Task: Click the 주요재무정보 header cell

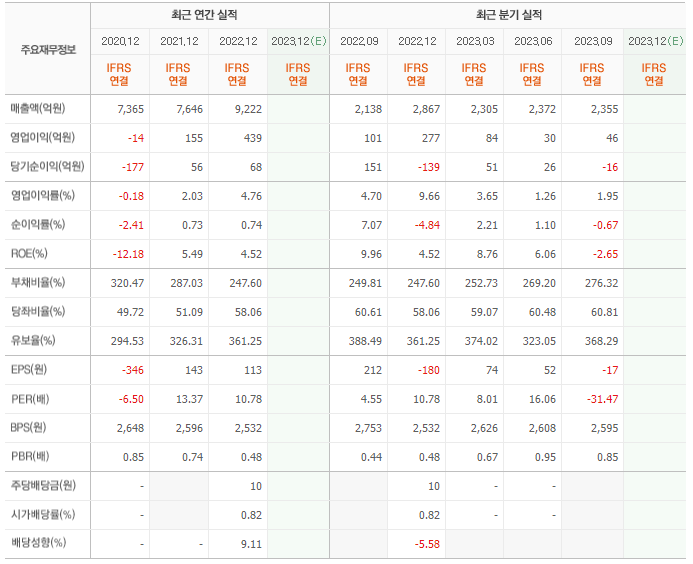Action: tap(48, 50)
